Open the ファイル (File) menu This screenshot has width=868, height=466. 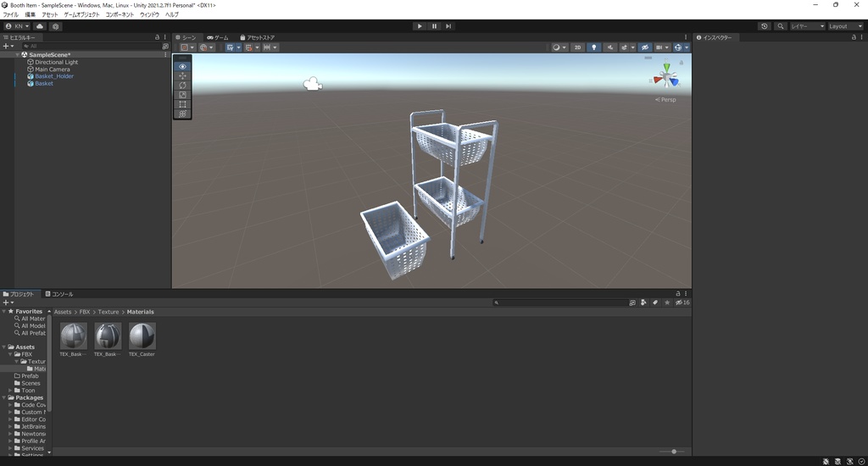coord(10,14)
